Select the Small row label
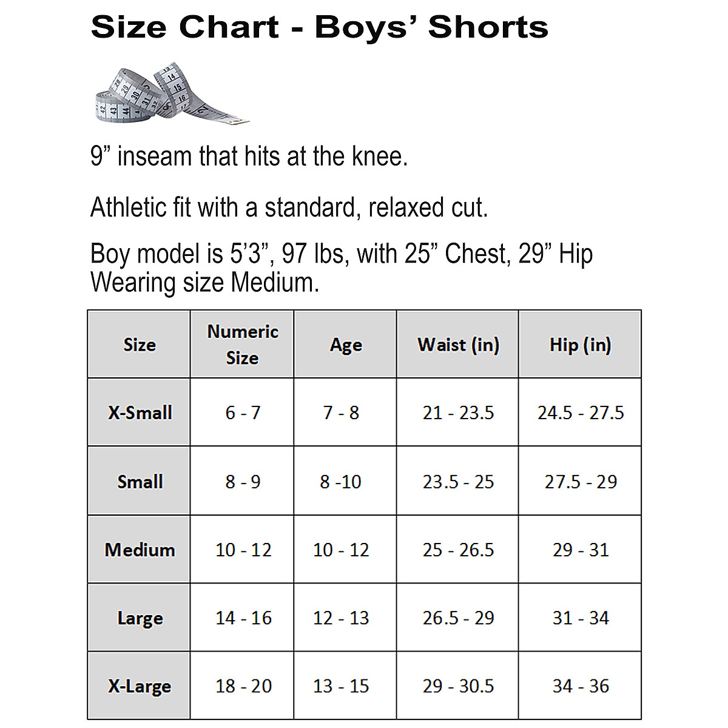The image size is (728, 728). pos(140,481)
